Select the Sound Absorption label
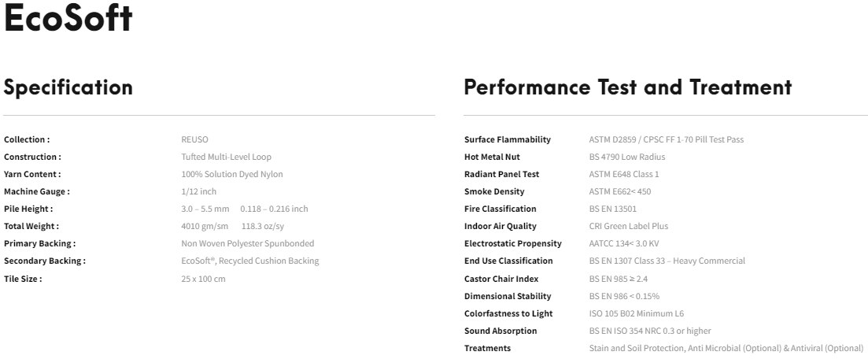 pyautogui.click(x=500, y=331)
